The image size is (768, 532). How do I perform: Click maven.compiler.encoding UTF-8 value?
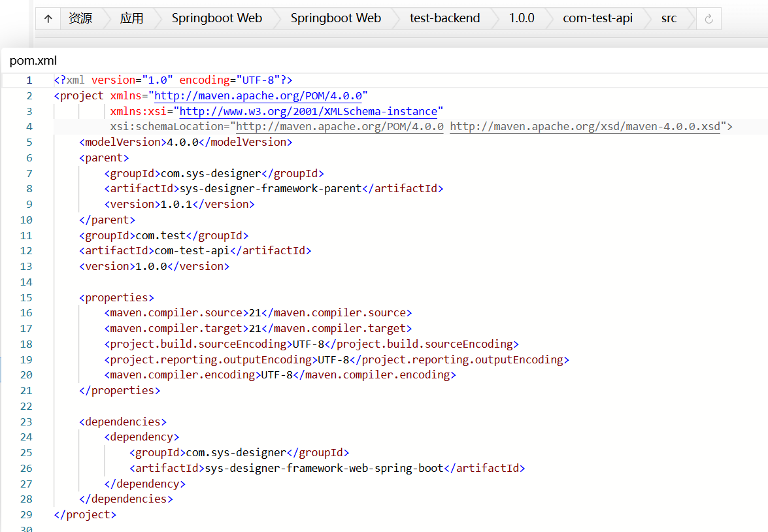[276, 375]
